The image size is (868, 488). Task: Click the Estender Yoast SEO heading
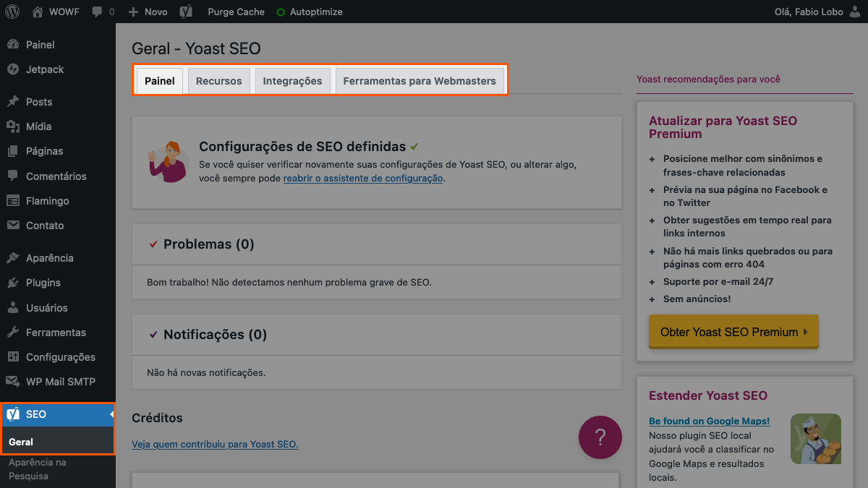coord(708,395)
